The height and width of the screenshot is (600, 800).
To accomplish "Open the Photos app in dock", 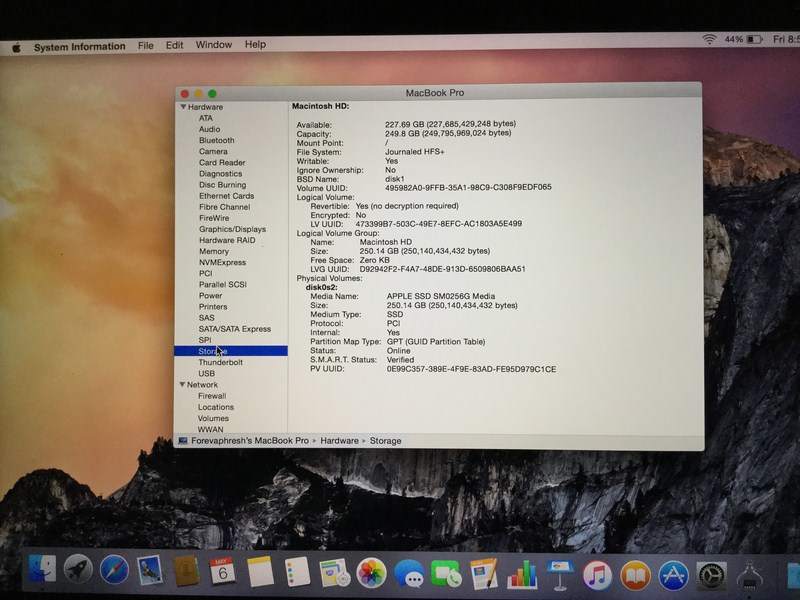I will 371,573.
